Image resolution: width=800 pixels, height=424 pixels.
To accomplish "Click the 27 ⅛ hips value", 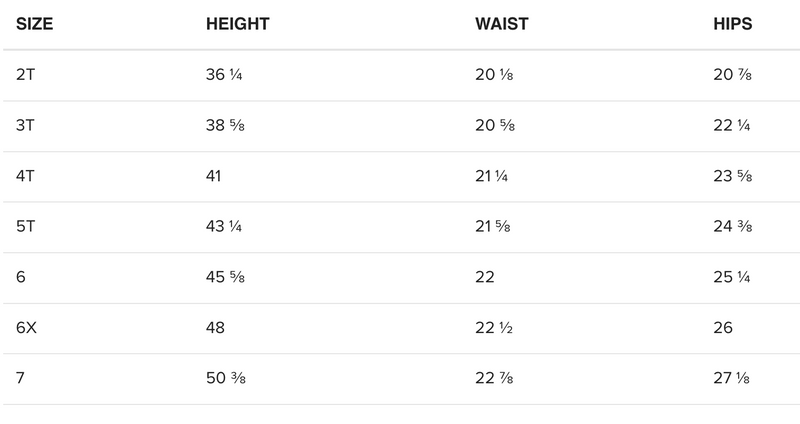I will [733, 379].
